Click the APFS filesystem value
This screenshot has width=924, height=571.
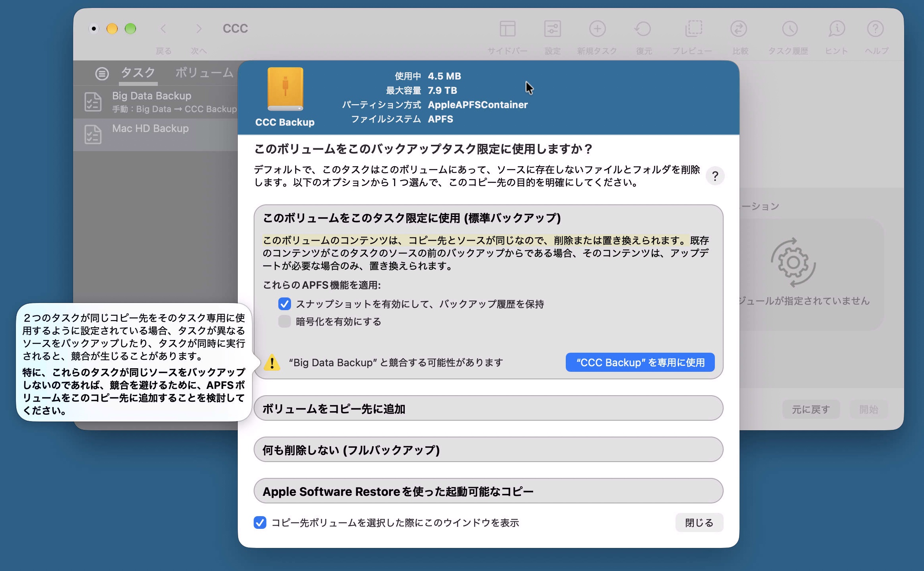(x=440, y=119)
